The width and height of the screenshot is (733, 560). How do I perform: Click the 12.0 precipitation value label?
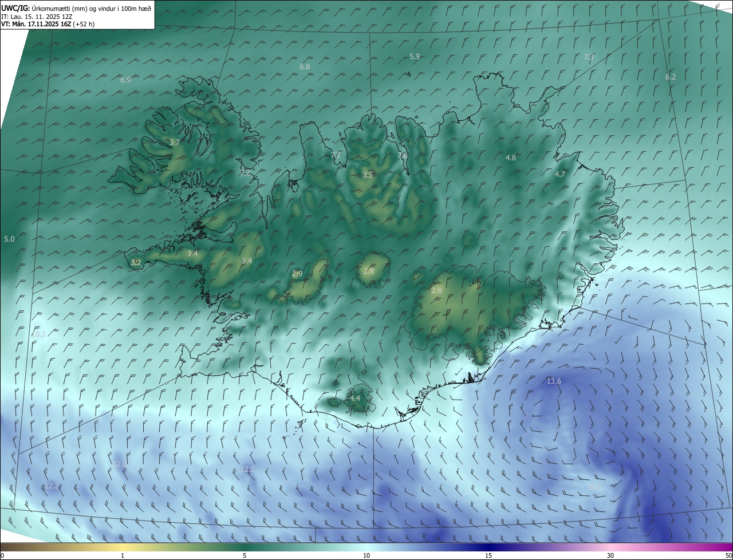coord(120,464)
